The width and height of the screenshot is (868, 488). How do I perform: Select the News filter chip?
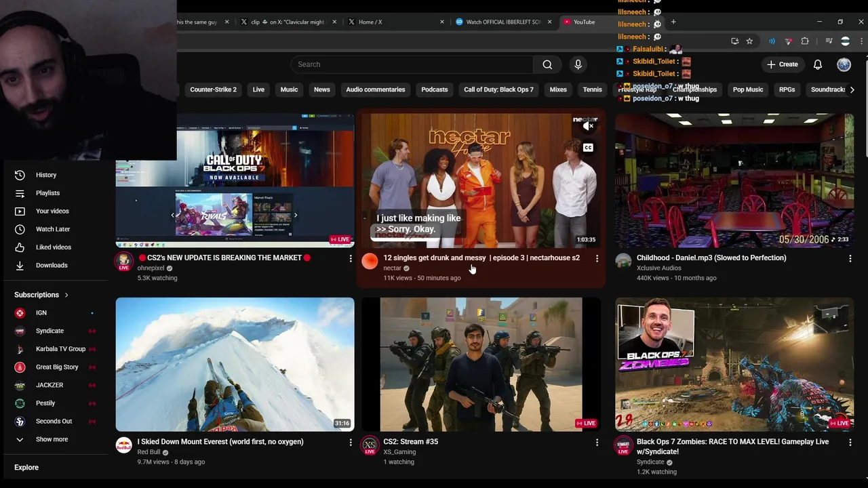point(321,89)
